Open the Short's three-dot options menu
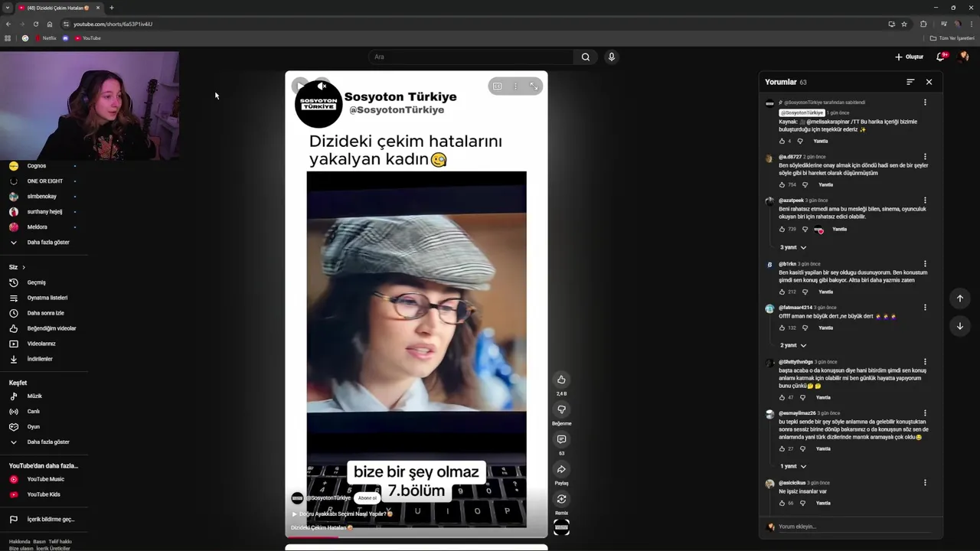980x551 pixels. tap(515, 86)
